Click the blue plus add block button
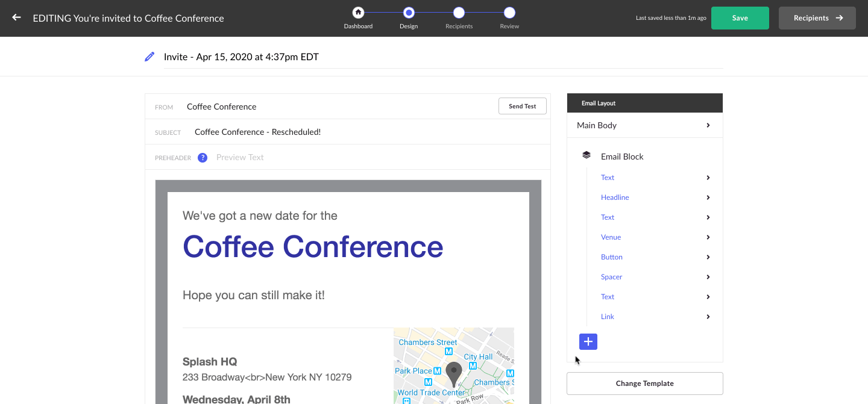868x404 pixels. (588, 341)
